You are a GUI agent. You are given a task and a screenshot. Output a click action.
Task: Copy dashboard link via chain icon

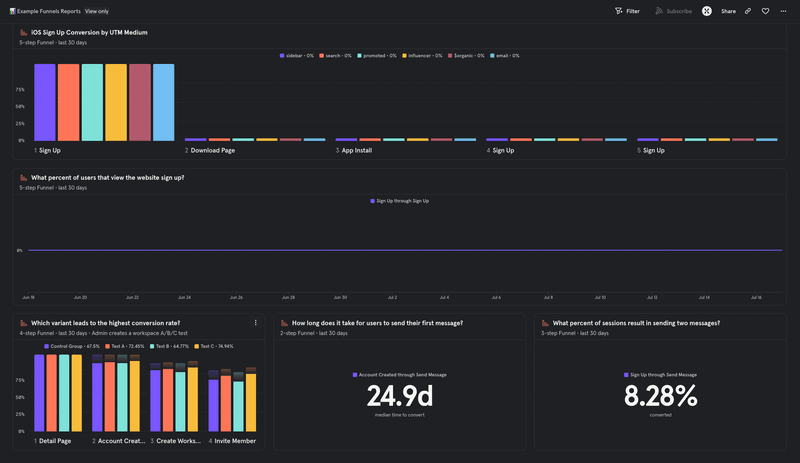click(x=748, y=11)
